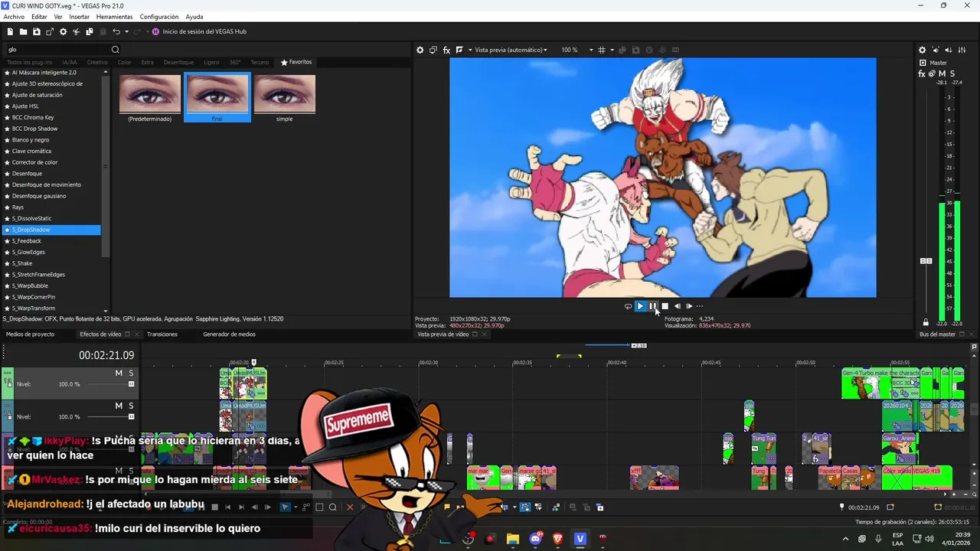Select the Todos los plug-ins category

click(29, 62)
